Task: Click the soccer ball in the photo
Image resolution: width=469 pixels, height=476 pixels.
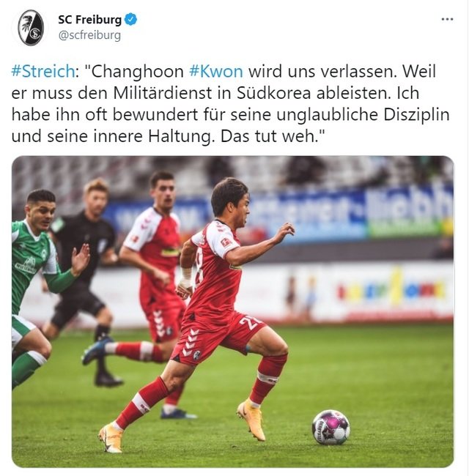Action: point(330,428)
